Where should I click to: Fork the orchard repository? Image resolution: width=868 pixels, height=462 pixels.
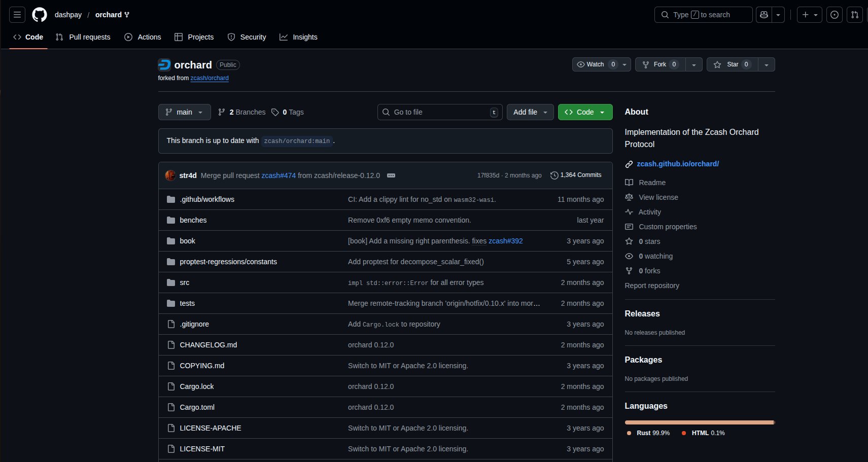659,64
